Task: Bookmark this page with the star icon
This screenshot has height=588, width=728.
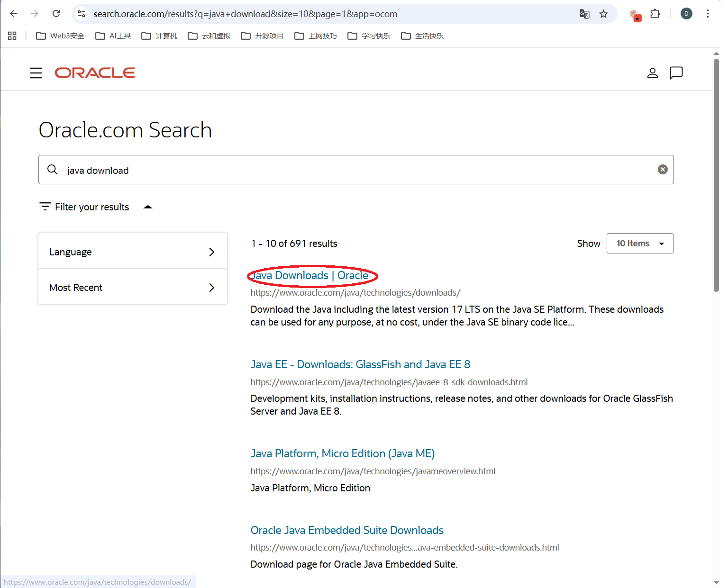Action: pyautogui.click(x=603, y=14)
